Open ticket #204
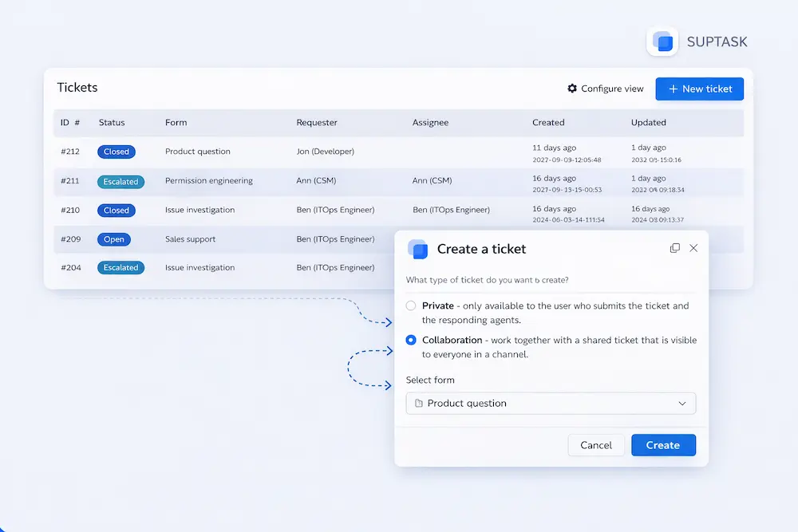Screen dimensions: 798x532 (71, 267)
